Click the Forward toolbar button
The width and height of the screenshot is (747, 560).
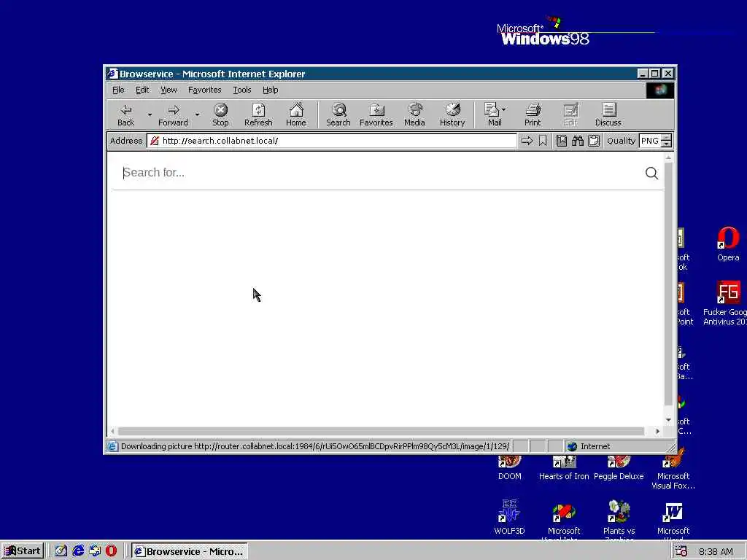173,115
